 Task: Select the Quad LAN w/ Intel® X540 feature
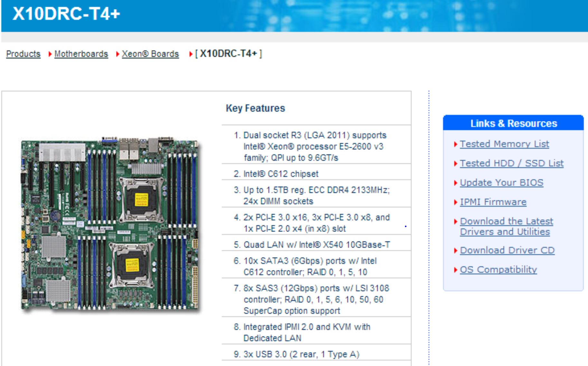pos(317,245)
